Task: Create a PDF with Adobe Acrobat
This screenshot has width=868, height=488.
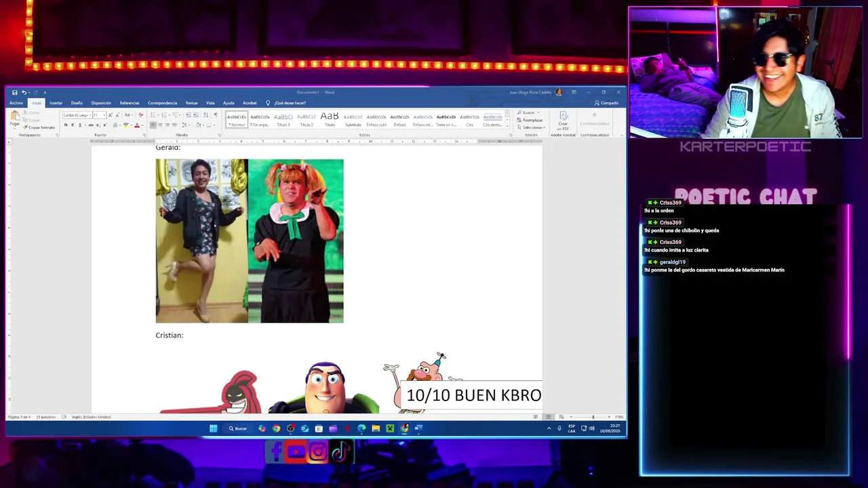Action: (564, 121)
